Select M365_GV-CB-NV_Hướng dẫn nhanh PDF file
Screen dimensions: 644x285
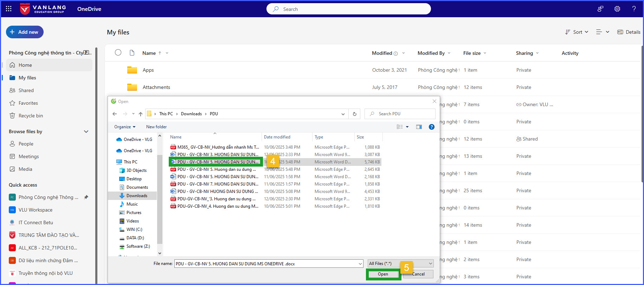tap(218, 147)
